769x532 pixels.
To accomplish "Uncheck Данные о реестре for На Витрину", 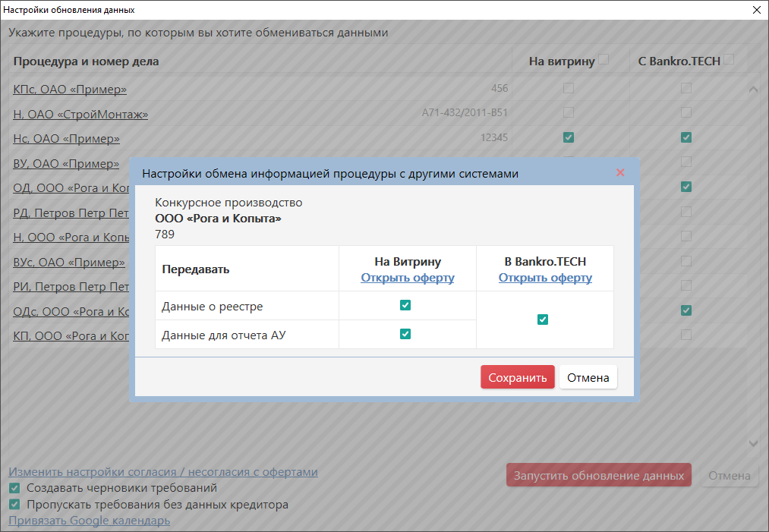I will point(405,305).
